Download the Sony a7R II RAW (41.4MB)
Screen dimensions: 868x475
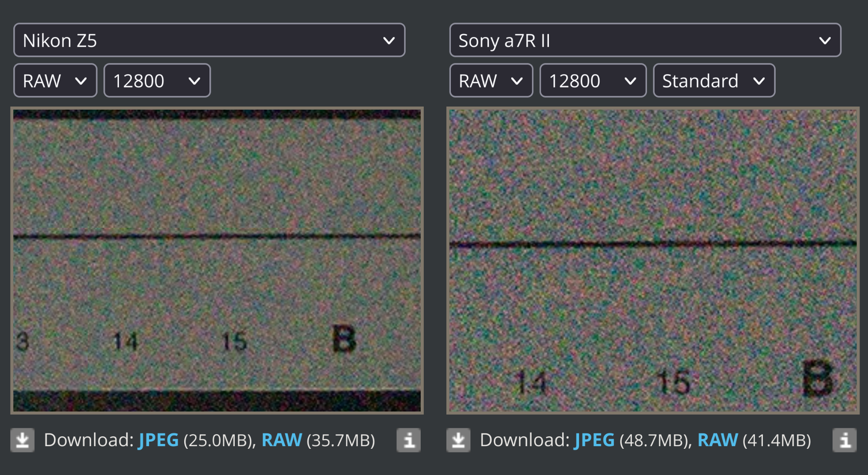718,440
